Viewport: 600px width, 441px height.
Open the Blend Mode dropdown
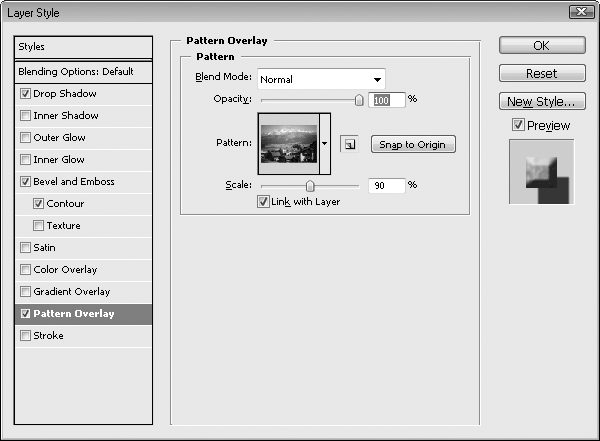pyautogui.click(x=321, y=79)
